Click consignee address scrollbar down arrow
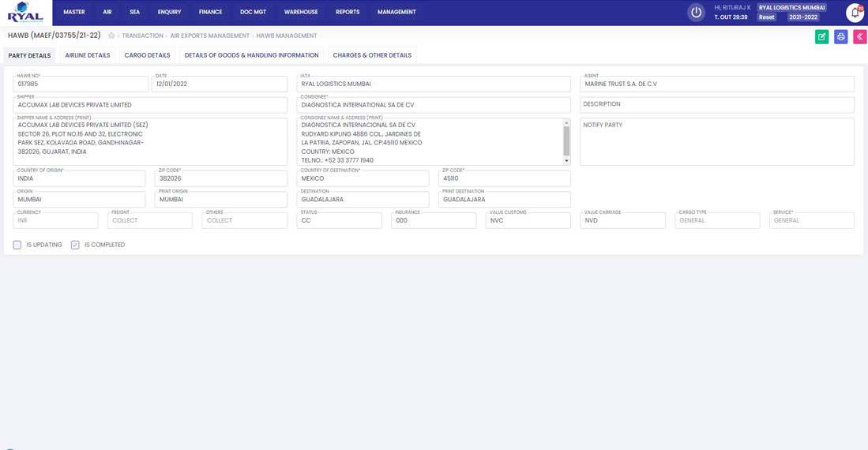 point(566,161)
